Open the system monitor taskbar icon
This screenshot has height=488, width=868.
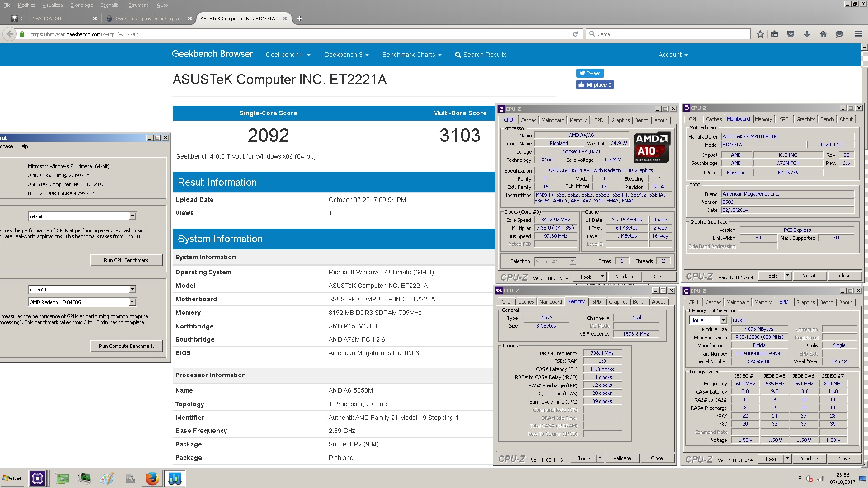84,479
